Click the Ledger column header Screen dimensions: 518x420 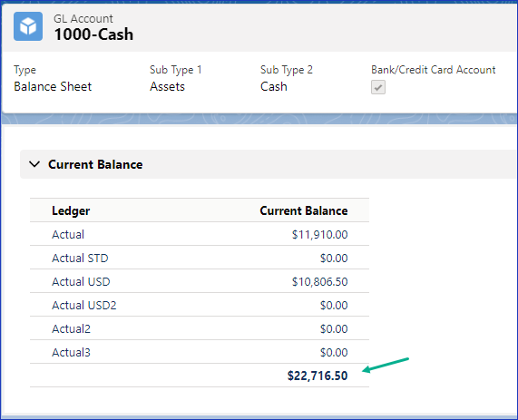point(71,210)
